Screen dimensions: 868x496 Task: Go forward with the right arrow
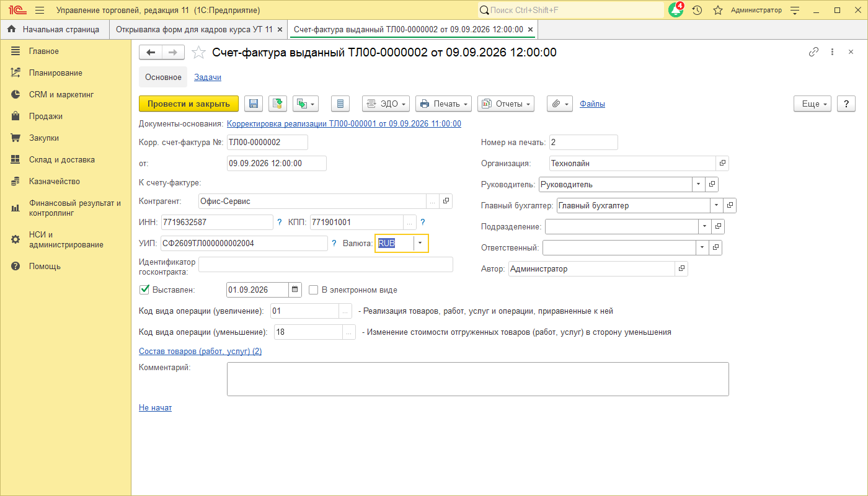coord(173,53)
